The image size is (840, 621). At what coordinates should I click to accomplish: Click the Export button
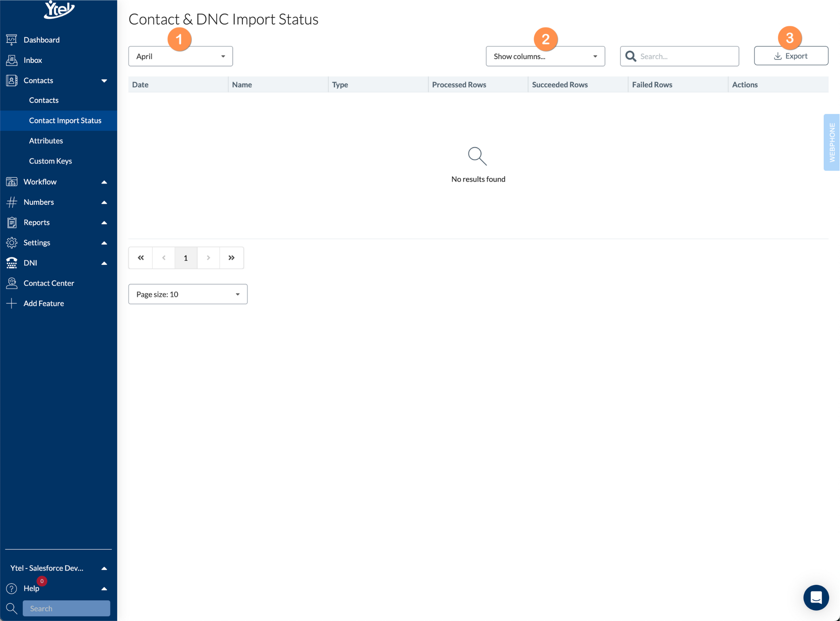[x=790, y=56]
